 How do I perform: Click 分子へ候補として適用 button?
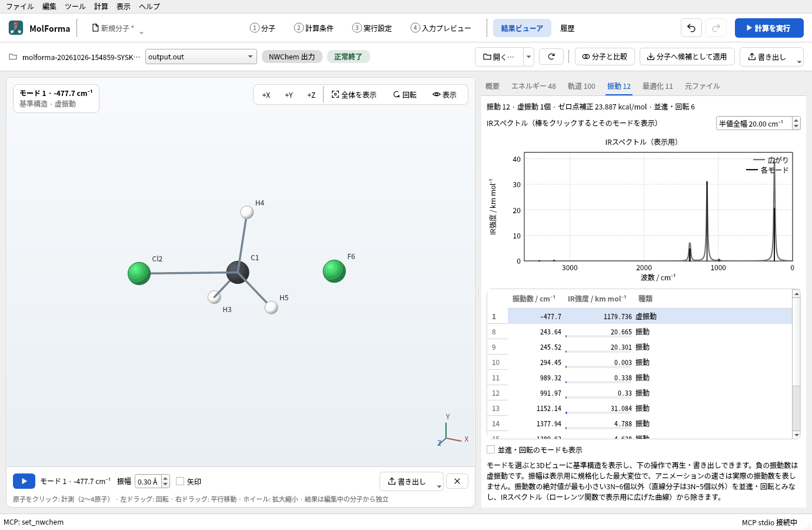tap(687, 57)
